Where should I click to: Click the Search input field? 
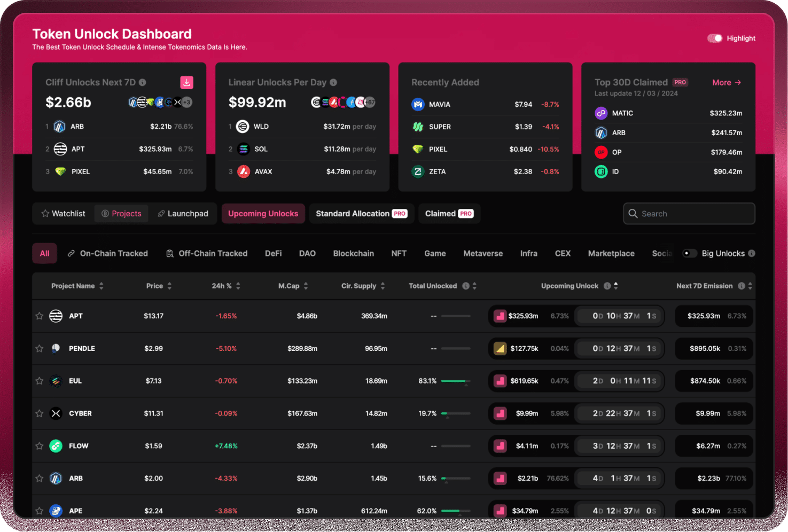[x=689, y=214]
